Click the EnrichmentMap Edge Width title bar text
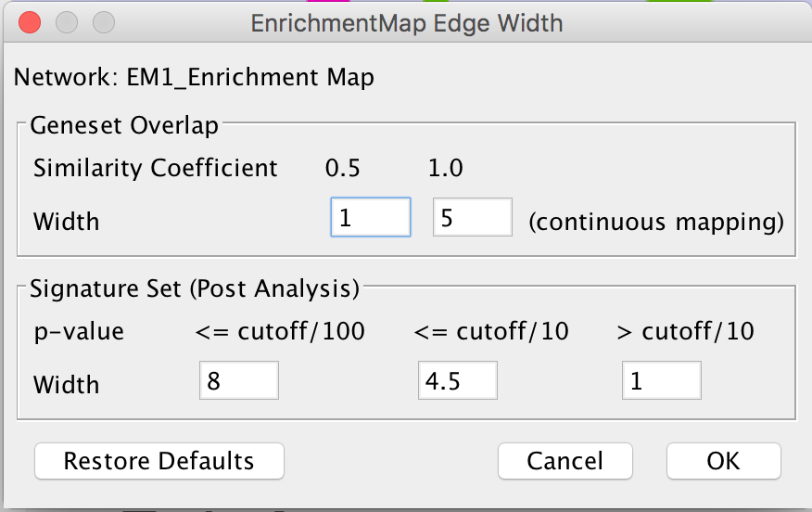This screenshot has height=512, width=812. point(406,22)
